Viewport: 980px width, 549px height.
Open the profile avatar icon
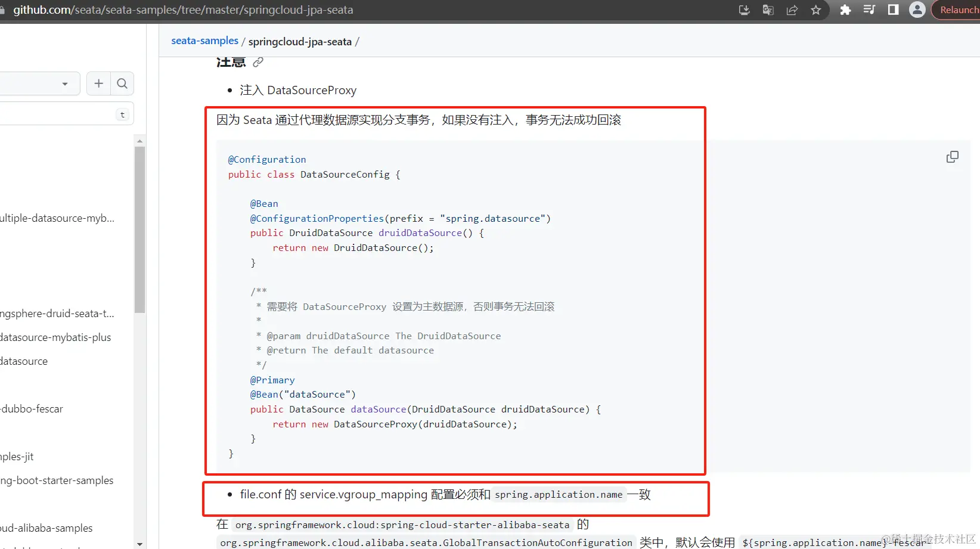pos(917,10)
